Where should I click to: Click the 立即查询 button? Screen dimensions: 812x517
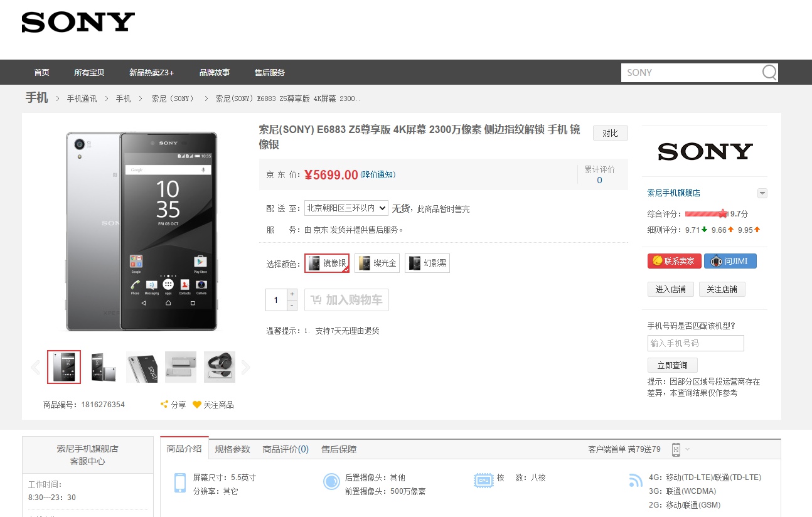point(673,365)
